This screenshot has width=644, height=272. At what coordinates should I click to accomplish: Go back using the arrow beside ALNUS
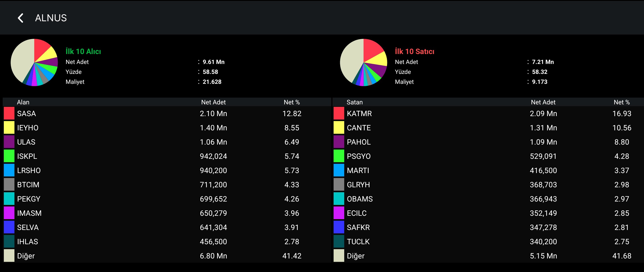21,18
